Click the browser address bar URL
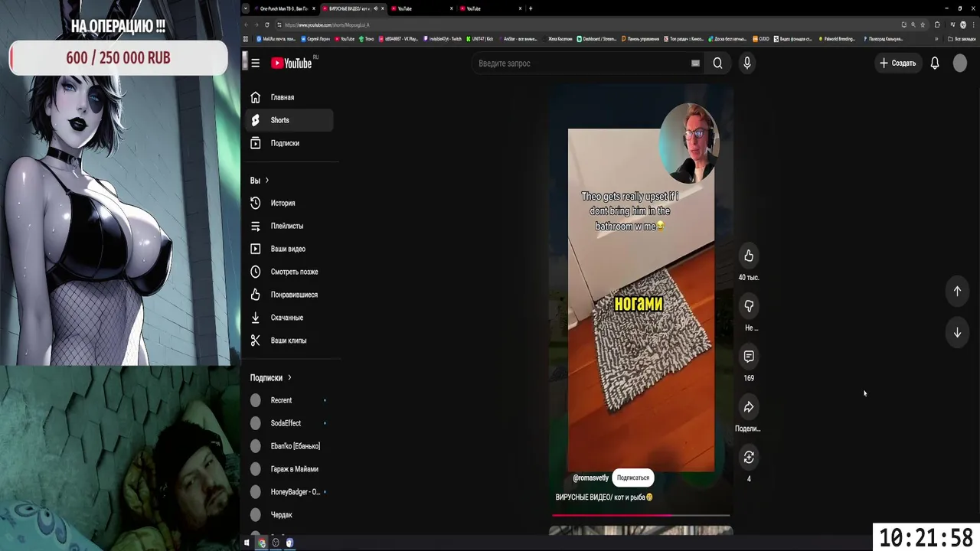 pyautogui.click(x=327, y=24)
